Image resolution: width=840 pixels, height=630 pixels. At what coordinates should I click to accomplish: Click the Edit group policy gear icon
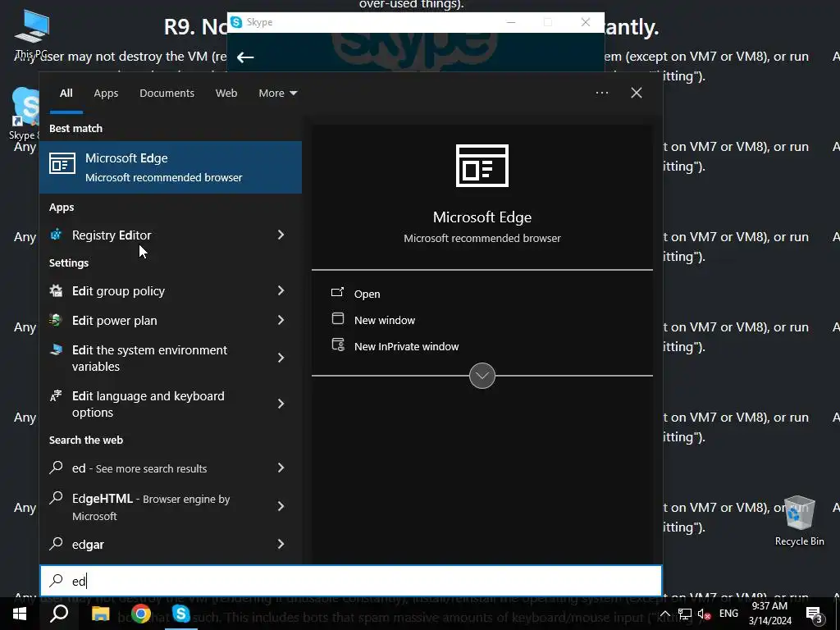(56, 291)
